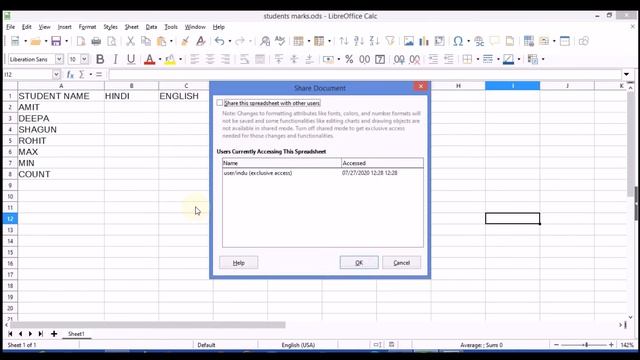The image size is (640, 360).
Task: Open the highlighting color dropdown arrow
Action: point(180,60)
